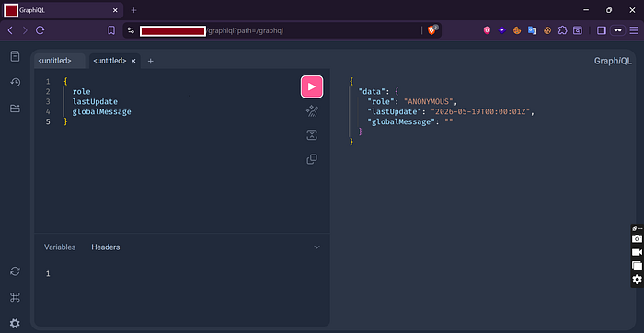This screenshot has width=644, height=333.
Task: Go back in browser history
Action: tap(10, 30)
